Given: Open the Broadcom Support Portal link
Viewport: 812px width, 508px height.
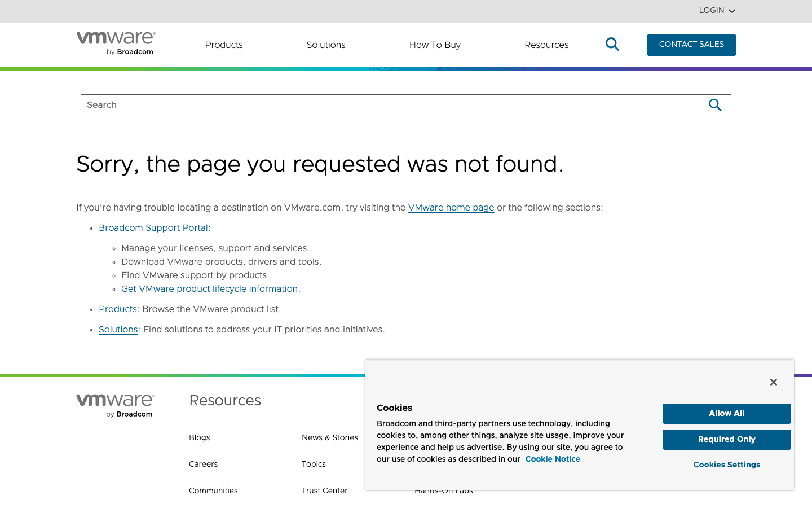Looking at the screenshot, I should tap(153, 228).
